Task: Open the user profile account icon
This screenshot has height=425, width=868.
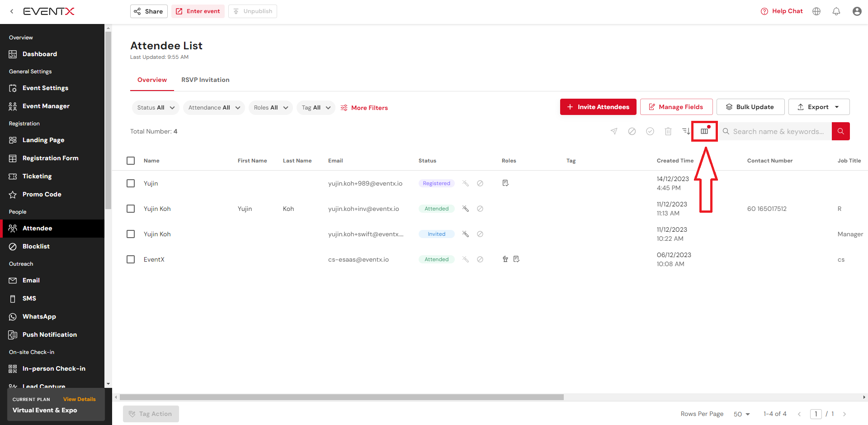Action: tap(857, 11)
